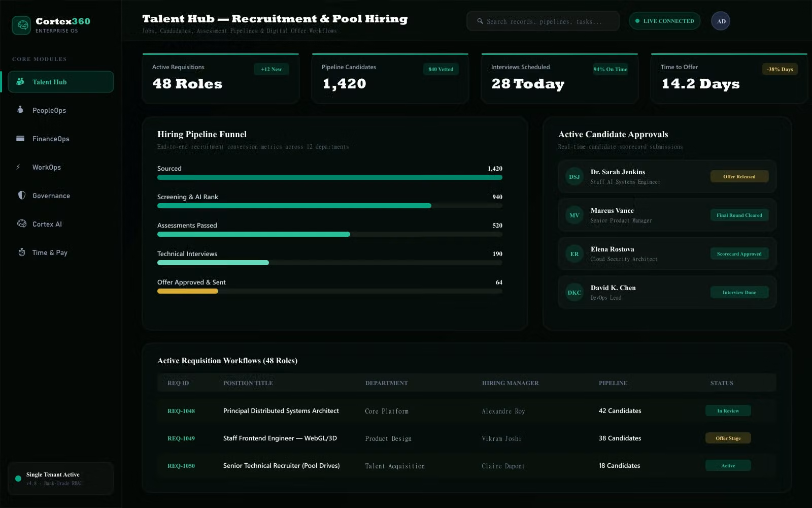Click the Time & Pay stopwatch icon
This screenshot has width=812, height=508.
click(x=22, y=252)
